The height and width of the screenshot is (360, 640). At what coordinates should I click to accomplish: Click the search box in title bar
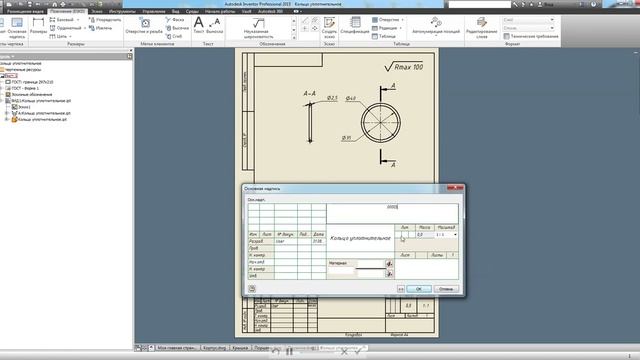click(480, 4)
